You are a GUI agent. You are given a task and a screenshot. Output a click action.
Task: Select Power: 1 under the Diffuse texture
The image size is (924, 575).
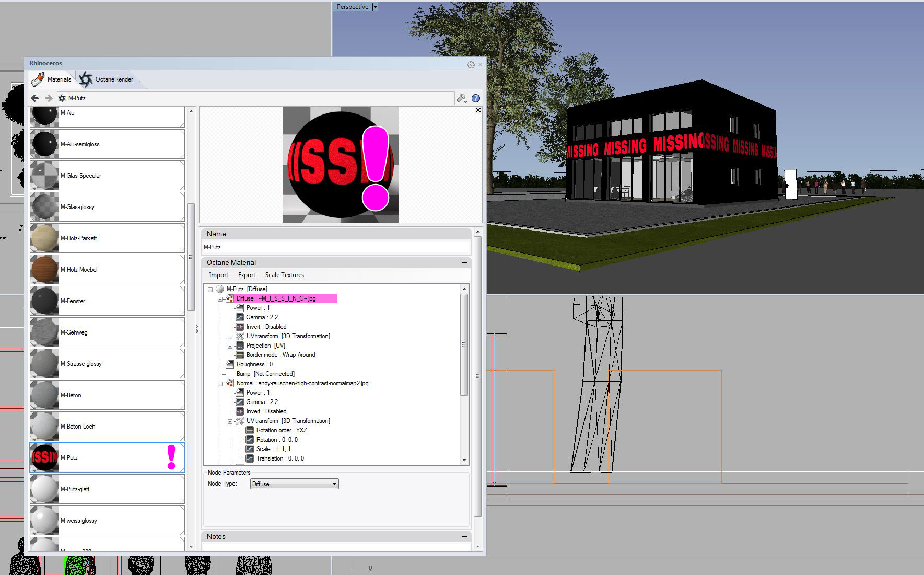click(258, 308)
